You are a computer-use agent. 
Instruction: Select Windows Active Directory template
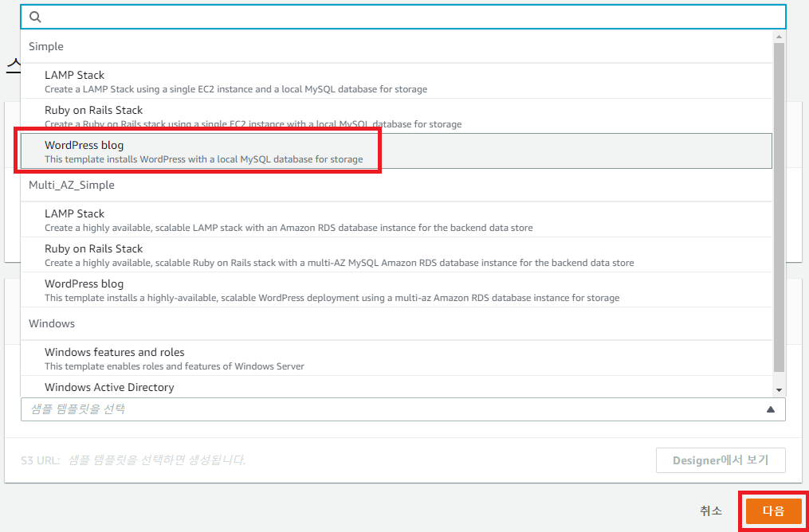point(396,385)
